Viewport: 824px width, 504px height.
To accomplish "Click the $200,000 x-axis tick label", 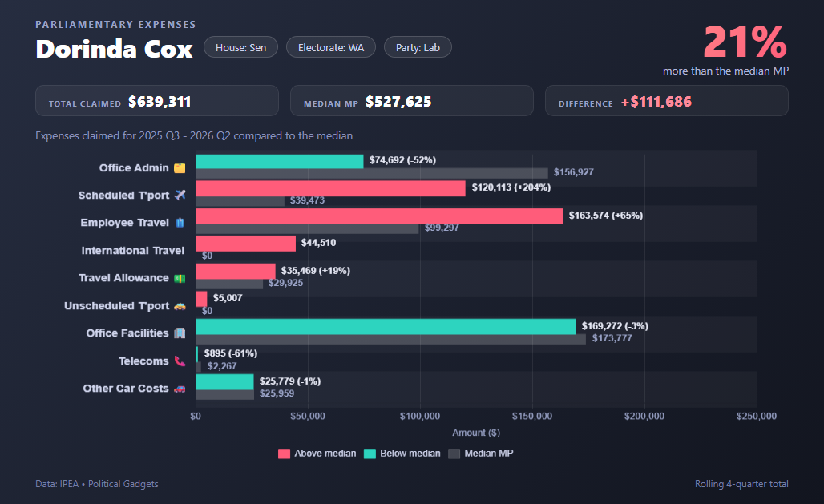I will [644, 416].
